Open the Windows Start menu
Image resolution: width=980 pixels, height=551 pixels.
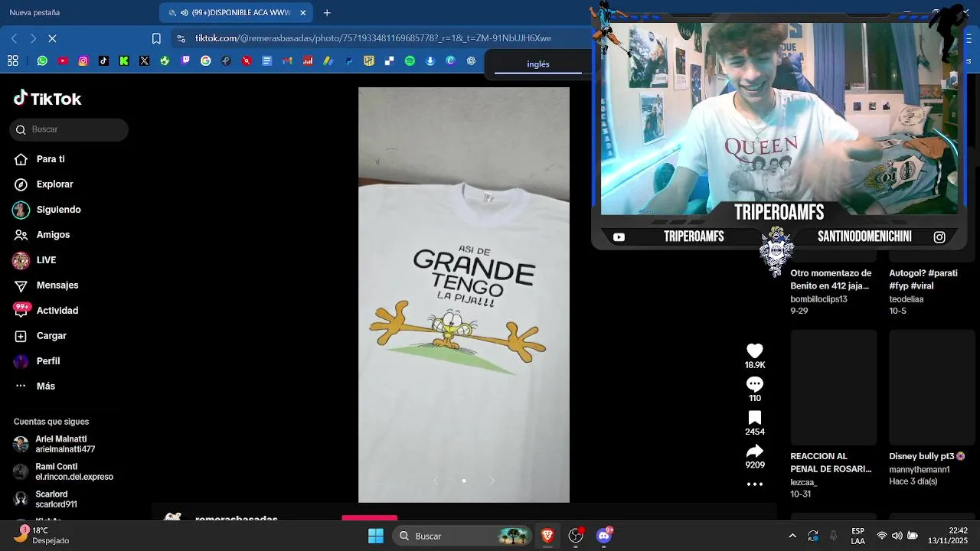pos(376,536)
